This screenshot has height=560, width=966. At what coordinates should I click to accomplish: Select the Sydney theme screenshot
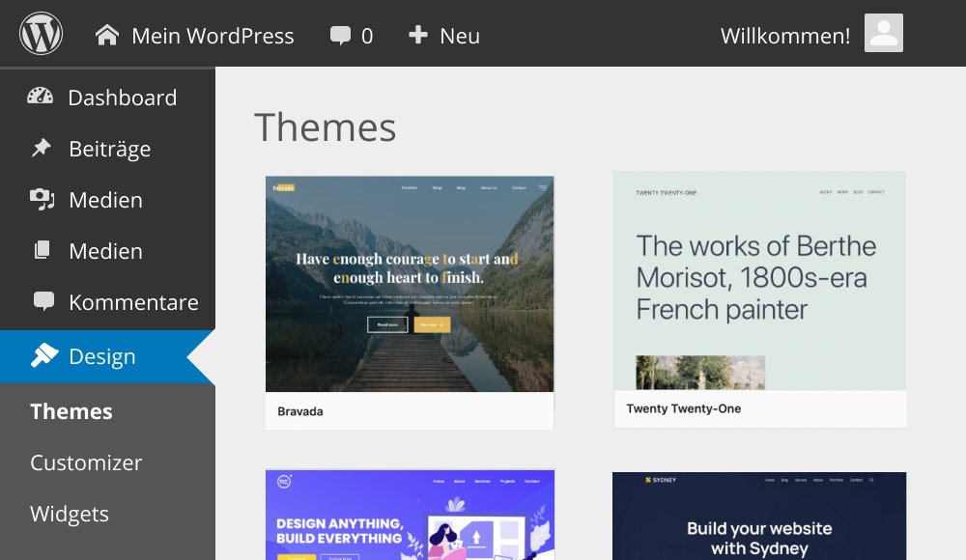[x=759, y=517]
